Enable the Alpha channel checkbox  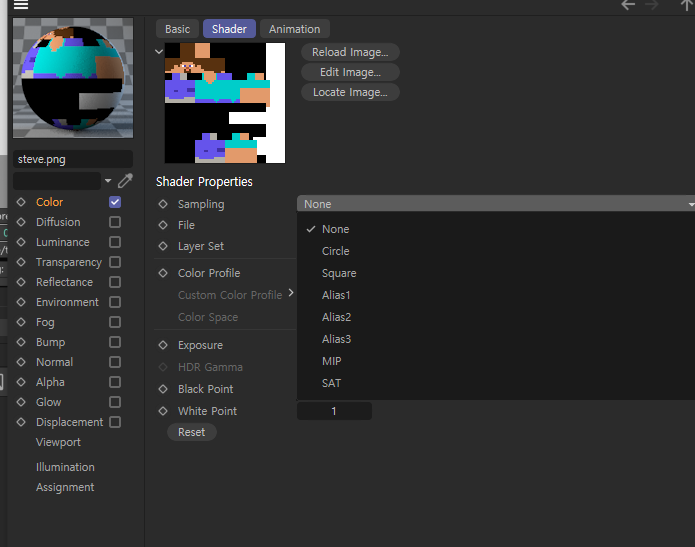[x=115, y=382]
